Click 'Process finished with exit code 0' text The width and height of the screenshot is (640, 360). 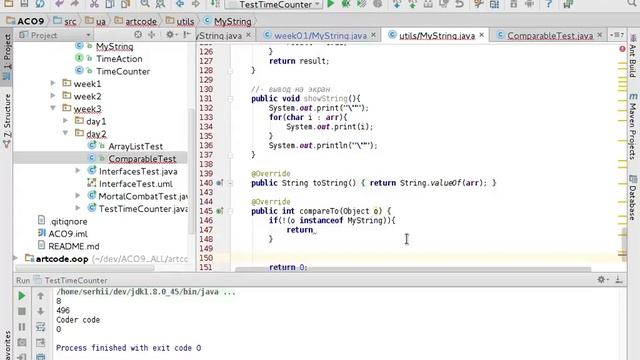click(x=128, y=348)
